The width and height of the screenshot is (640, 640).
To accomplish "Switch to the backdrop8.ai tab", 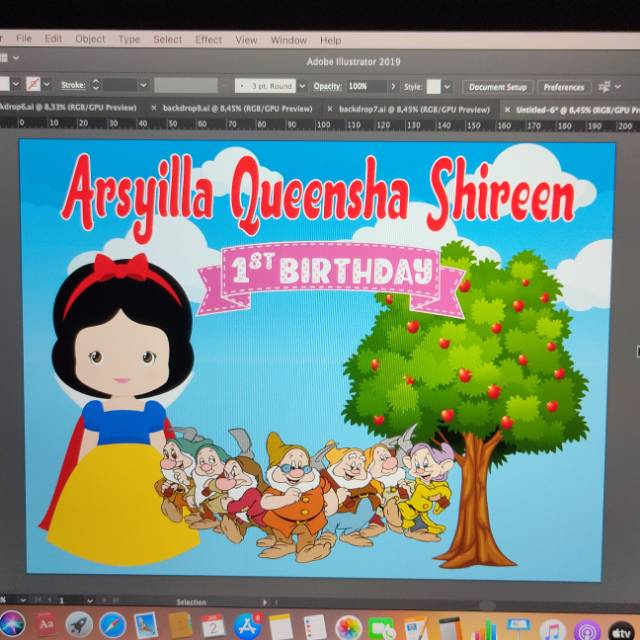I will 237,109.
